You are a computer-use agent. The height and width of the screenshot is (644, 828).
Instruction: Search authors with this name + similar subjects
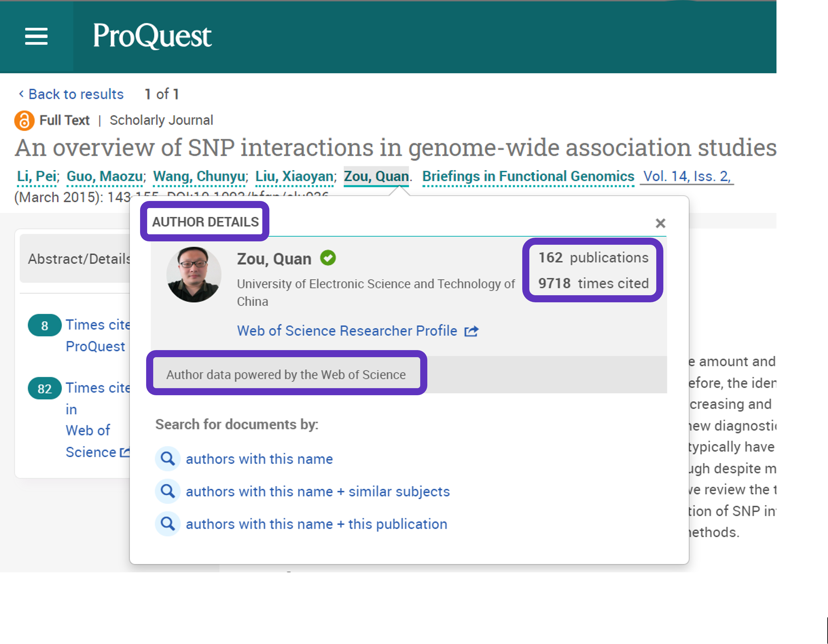click(x=317, y=492)
